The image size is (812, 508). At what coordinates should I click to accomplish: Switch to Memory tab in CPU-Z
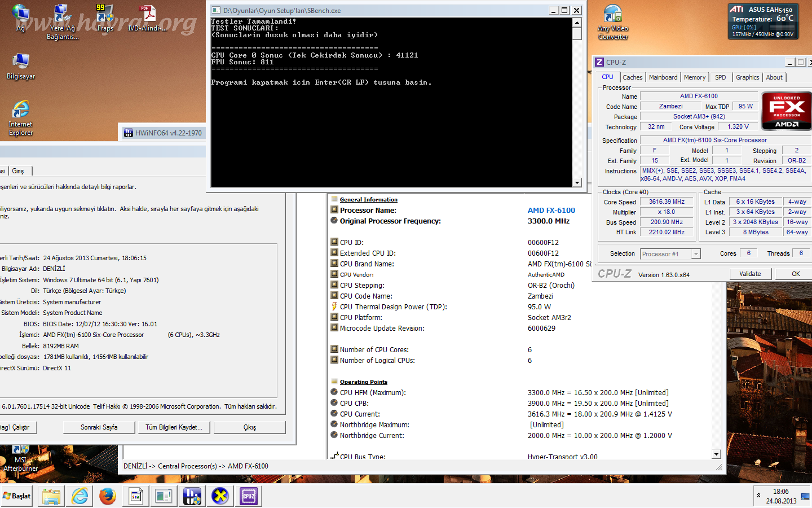click(x=695, y=77)
